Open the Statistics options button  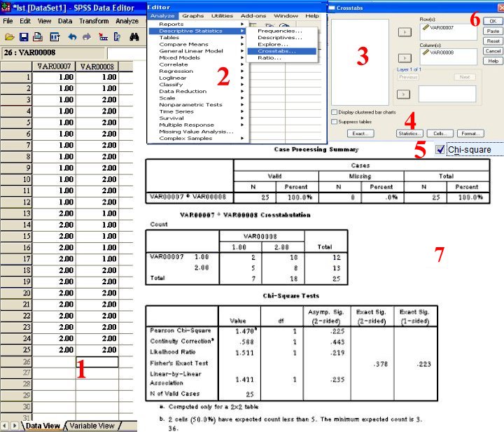tap(409, 133)
